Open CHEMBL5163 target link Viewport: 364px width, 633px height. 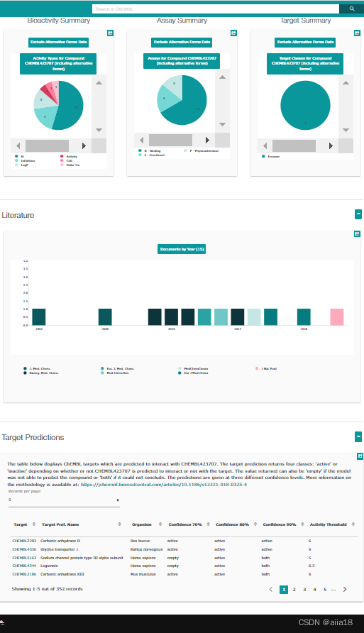click(x=24, y=558)
